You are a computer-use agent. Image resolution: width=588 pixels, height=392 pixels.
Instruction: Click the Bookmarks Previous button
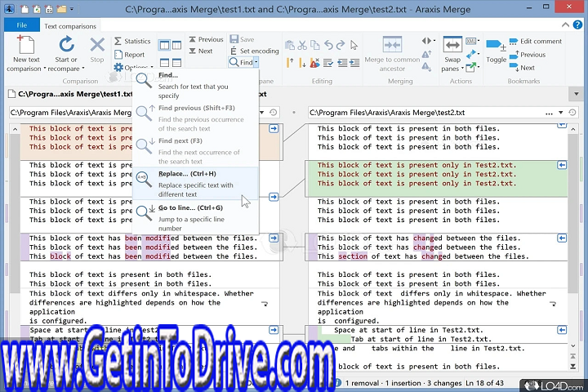coord(528,55)
